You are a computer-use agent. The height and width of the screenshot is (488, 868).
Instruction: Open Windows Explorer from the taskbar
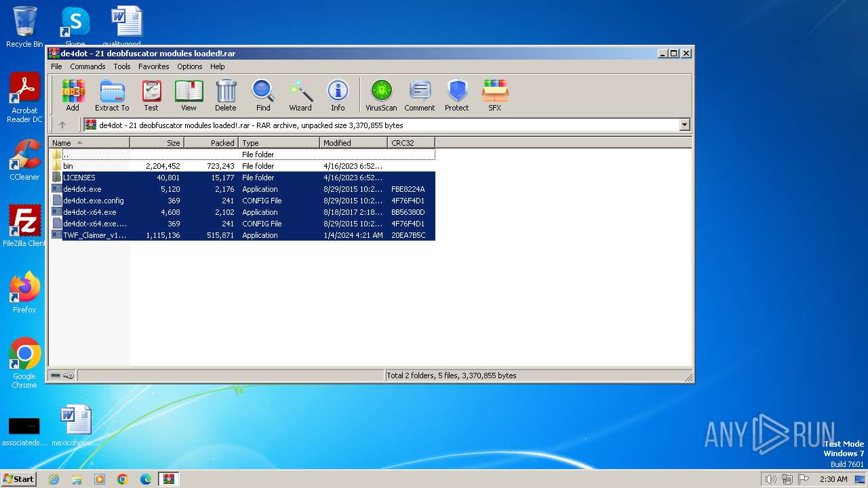[x=77, y=479]
